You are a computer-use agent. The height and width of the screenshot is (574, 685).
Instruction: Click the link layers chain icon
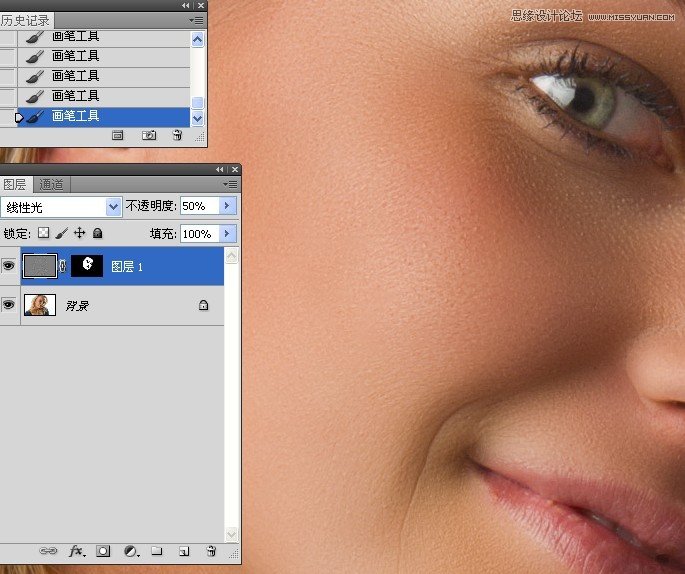click(x=48, y=551)
